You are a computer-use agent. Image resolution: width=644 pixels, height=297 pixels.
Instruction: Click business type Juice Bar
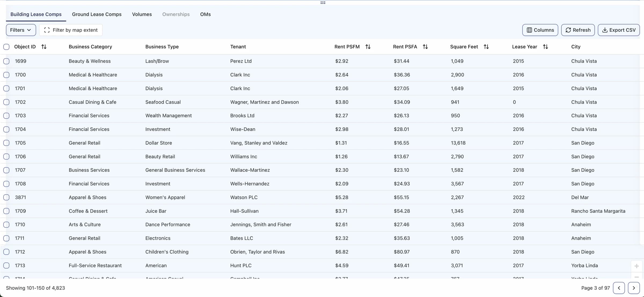156,211
